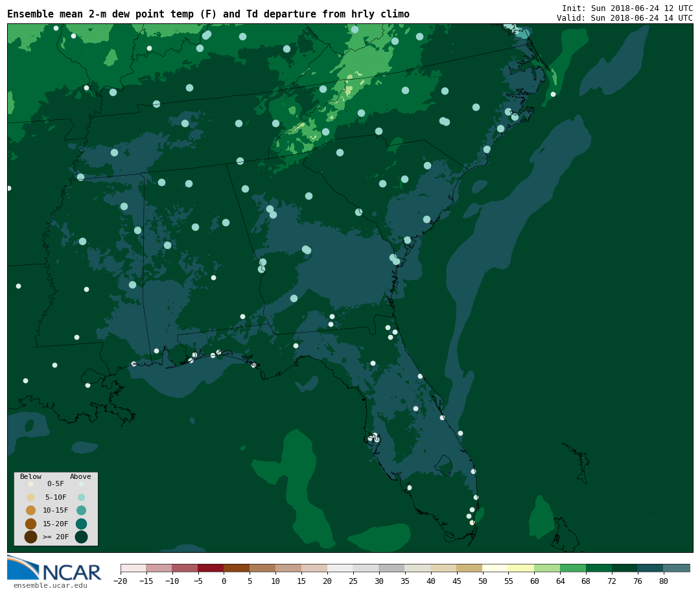The image size is (700, 593).
Task: Select the Above 10-15F legend circle
Action: point(81,511)
